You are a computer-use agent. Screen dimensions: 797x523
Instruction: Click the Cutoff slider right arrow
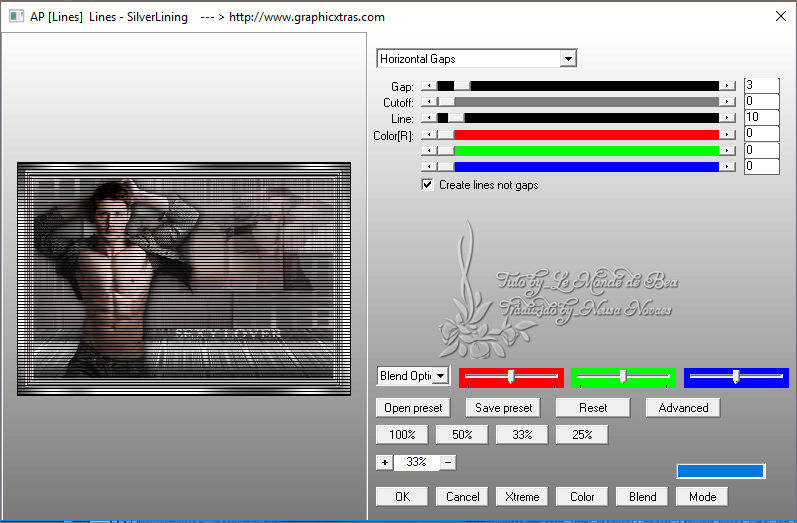727,102
